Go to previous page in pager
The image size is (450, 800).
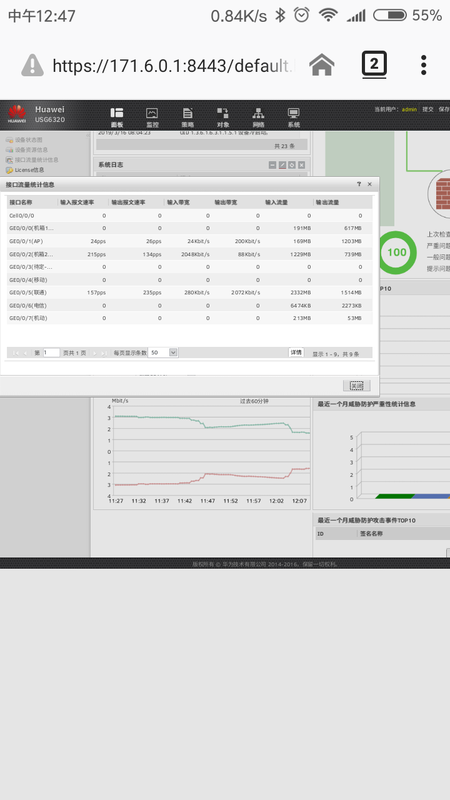tap(26, 353)
